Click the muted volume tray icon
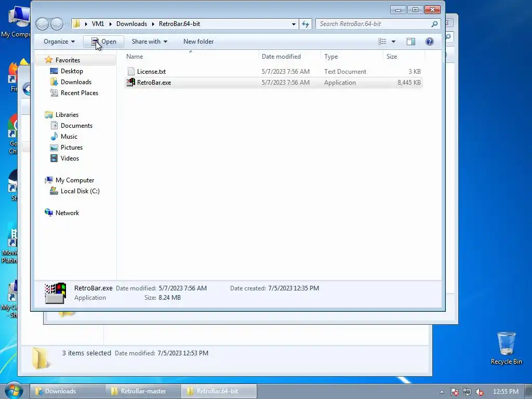The width and height of the screenshot is (532, 399). [480, 392]
